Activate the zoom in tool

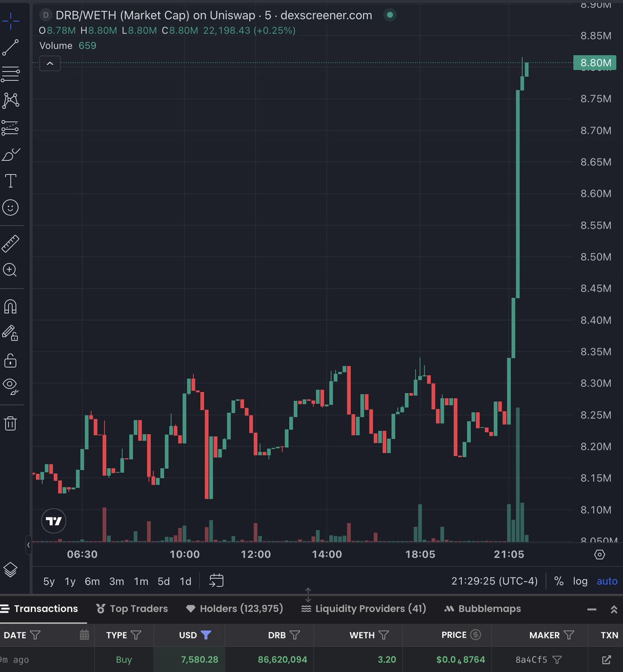10,270
